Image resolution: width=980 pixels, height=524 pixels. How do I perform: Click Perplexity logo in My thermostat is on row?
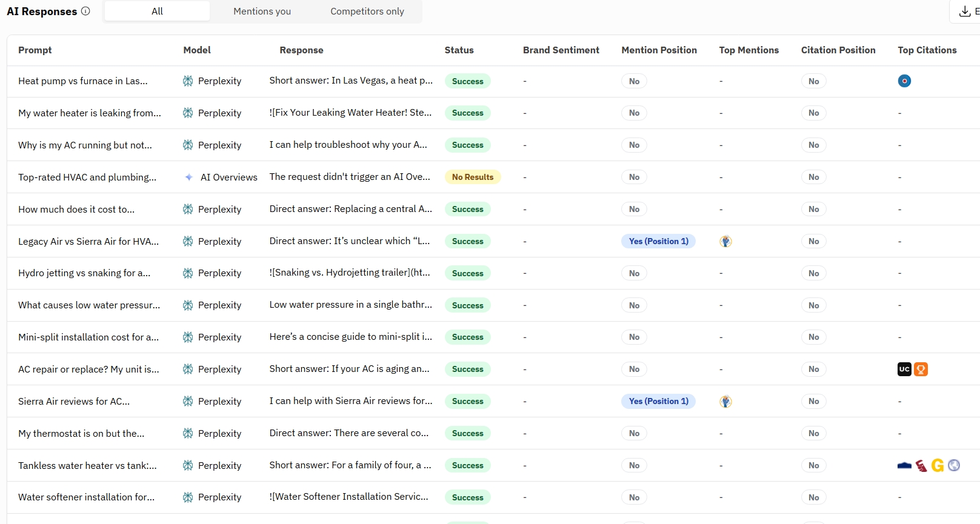188,433
